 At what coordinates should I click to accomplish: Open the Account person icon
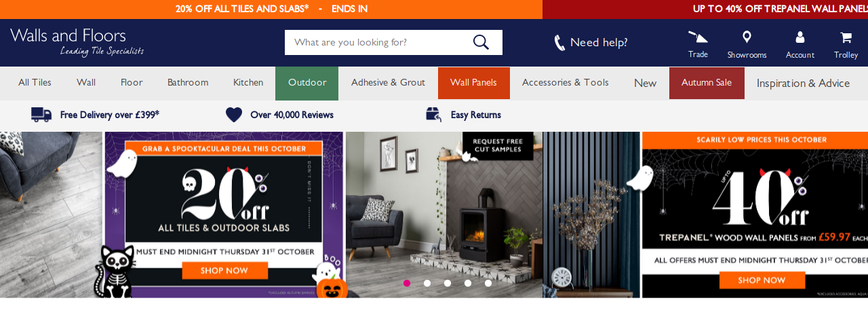(x=800, y=37)
